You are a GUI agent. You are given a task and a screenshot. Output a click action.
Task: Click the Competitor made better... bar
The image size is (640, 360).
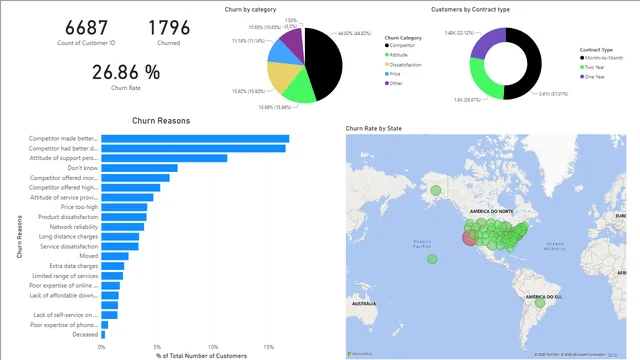(195, 139)
